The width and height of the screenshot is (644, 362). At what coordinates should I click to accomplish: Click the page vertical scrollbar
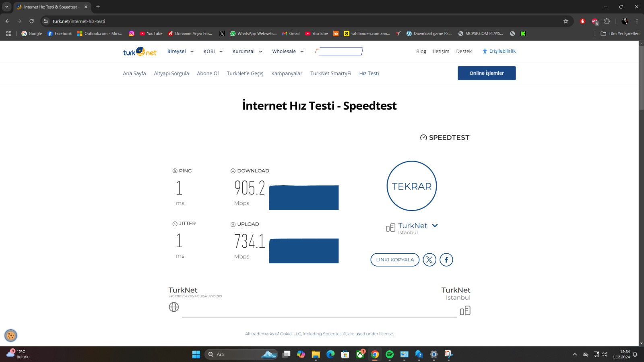click(x=641, y=79)
